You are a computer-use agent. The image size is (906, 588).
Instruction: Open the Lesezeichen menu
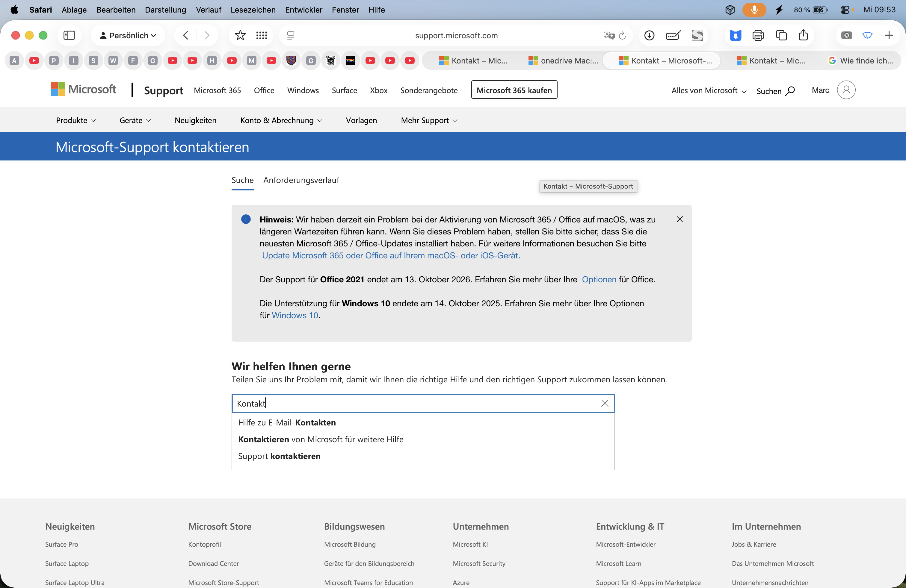(x=253, y=10)
